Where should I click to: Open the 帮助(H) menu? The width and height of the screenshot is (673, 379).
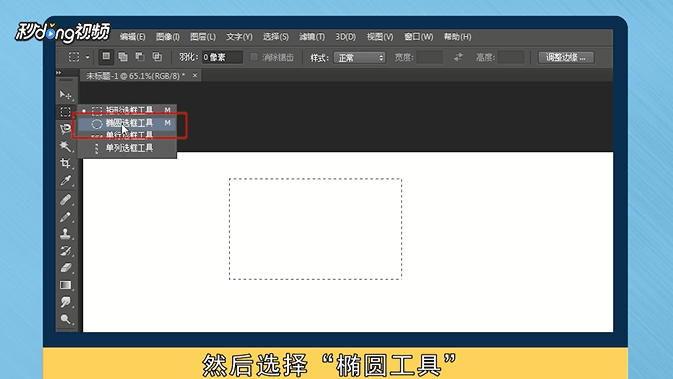458,37
